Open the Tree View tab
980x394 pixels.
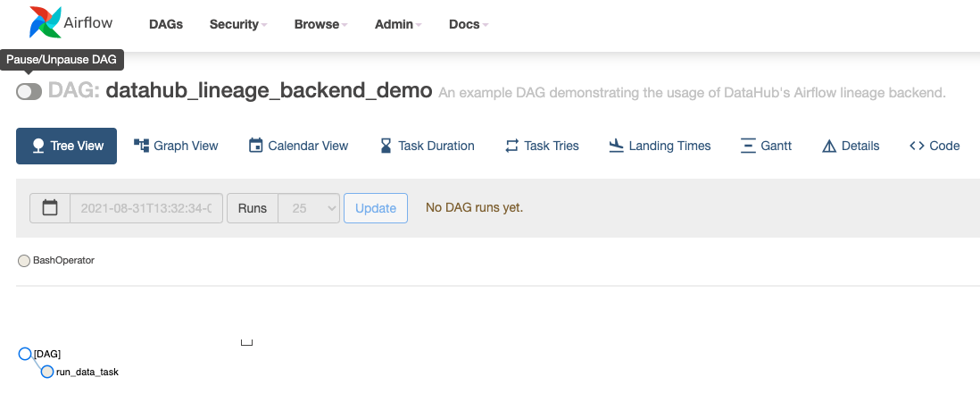click(67, 146)
